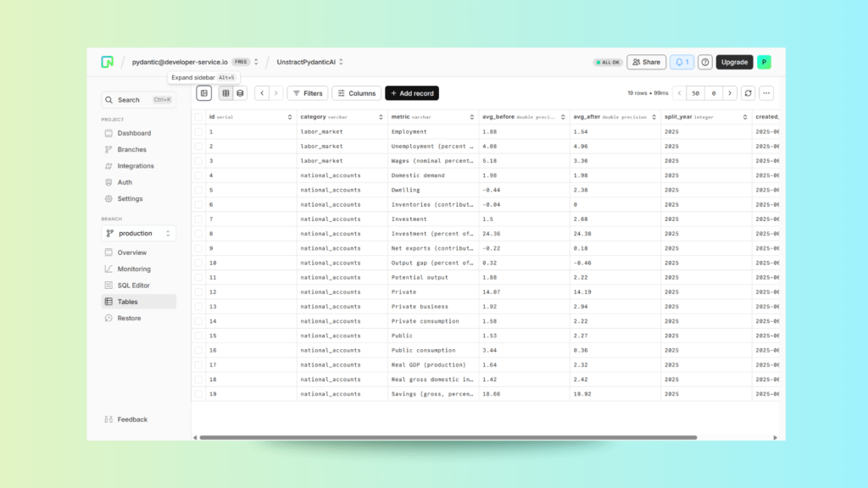Viewport: 868px width, 488px height.
Task: Click the Search field's magnifier icon
Action: 108,99
